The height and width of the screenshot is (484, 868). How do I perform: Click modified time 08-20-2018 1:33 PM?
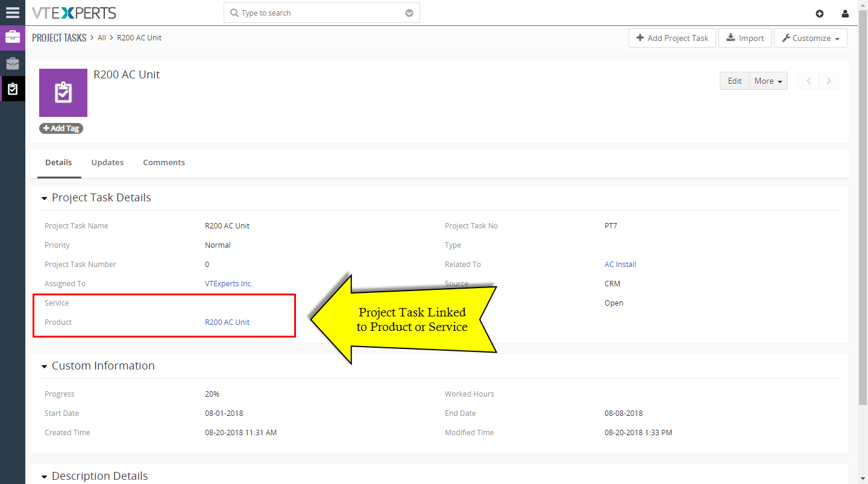tap(638, 432)
